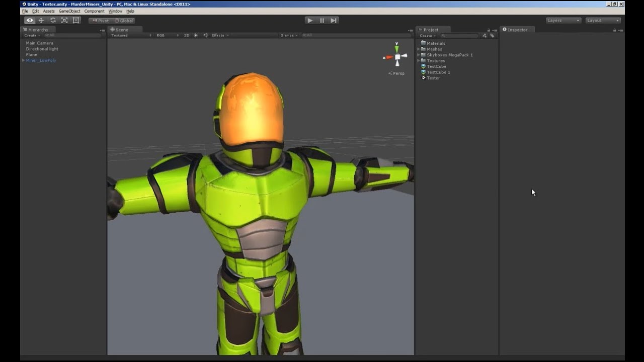The width and height of the screenshot is (644, 362).
Task: Expand the Textures folder
Action: 419,61
